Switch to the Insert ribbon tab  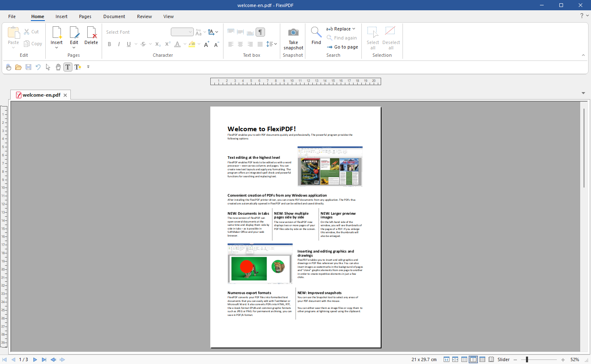[x=61, y=16]
